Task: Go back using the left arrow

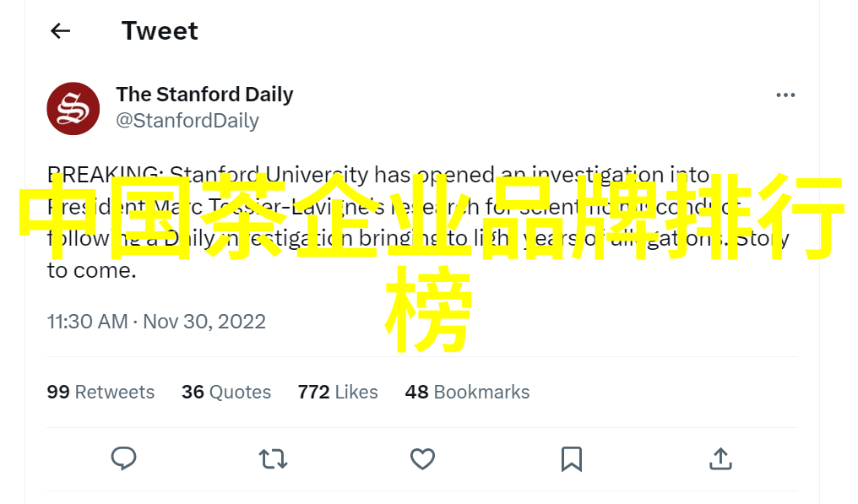Action: point(60,31)
